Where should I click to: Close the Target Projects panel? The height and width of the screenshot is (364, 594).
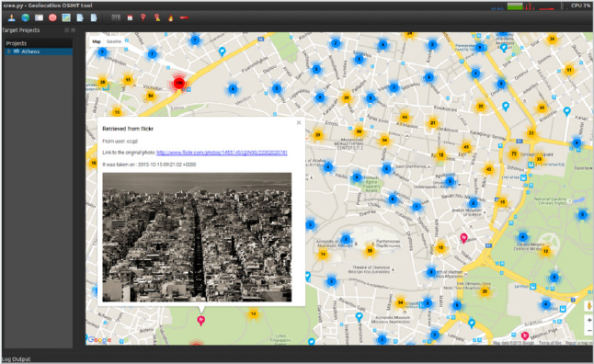coord(74,30)
